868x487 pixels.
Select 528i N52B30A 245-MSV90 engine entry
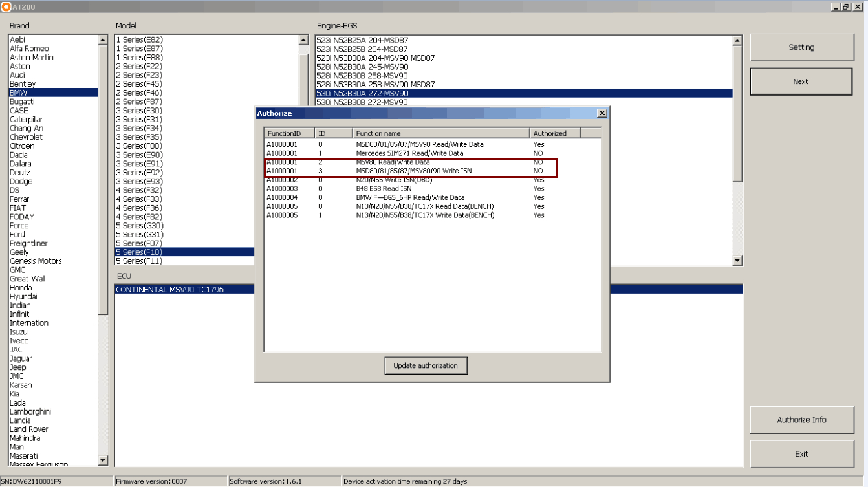pyautogui.click(x=362, y=66)
